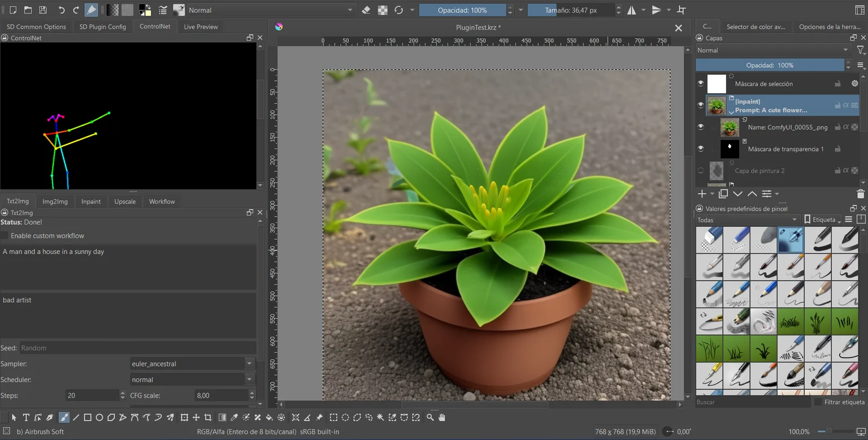
Task: Toggle eraser mode in the top toolbar
Action: [366, 10]
